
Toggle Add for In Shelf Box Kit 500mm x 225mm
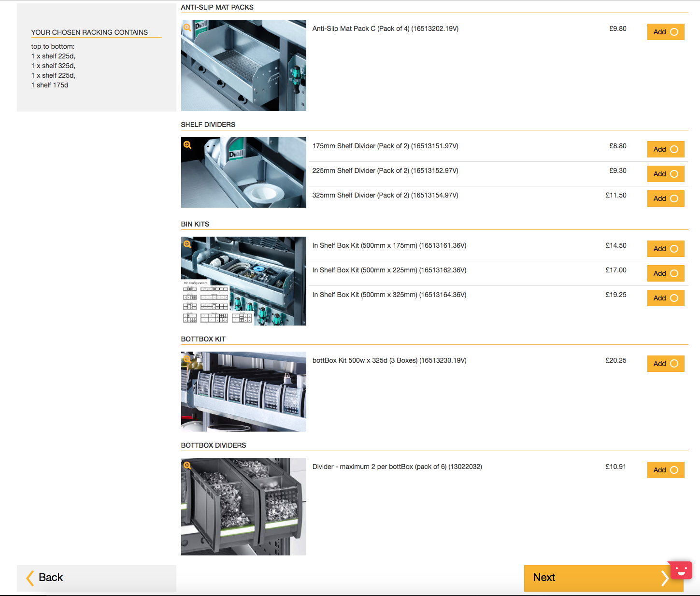[665, 273]
